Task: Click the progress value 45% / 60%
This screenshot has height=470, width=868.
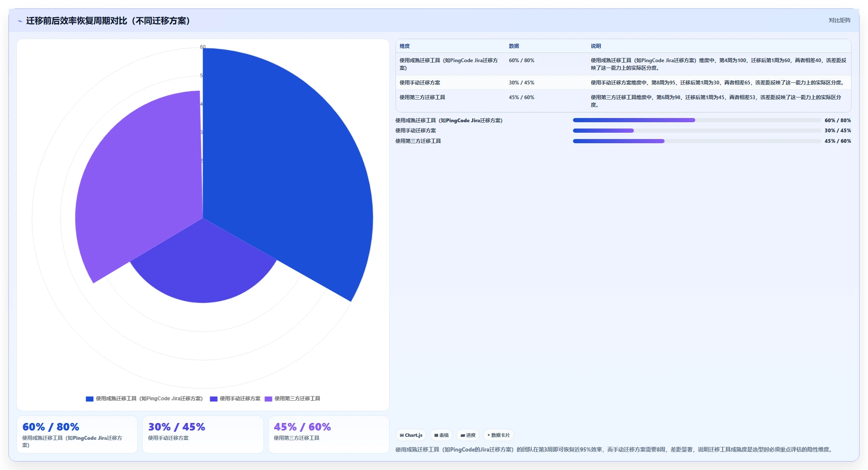Action: [x=838, y=141]
